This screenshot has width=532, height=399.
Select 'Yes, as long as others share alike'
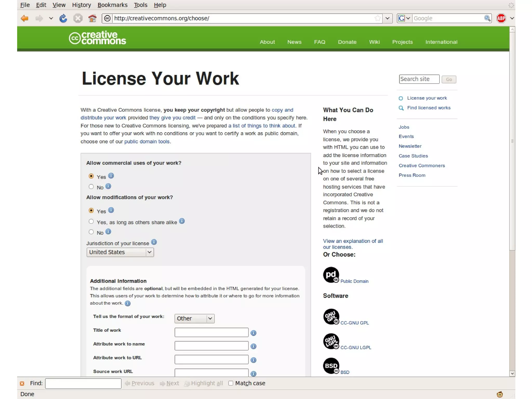[91, 221]
